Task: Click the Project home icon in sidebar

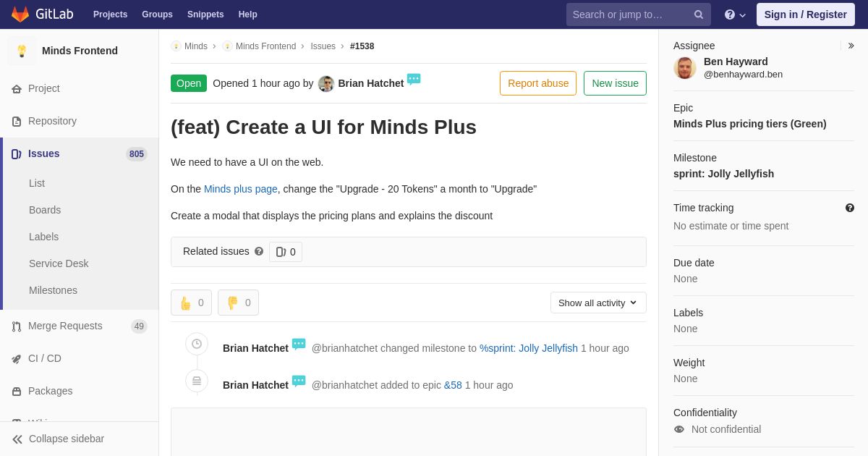Action: tap(17, 89)
